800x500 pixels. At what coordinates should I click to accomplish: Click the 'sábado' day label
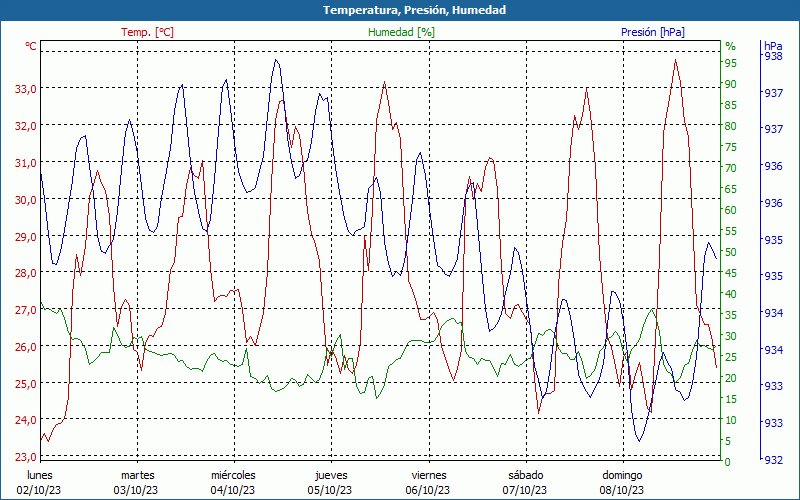pyautogui.click(x=526, y=475)
